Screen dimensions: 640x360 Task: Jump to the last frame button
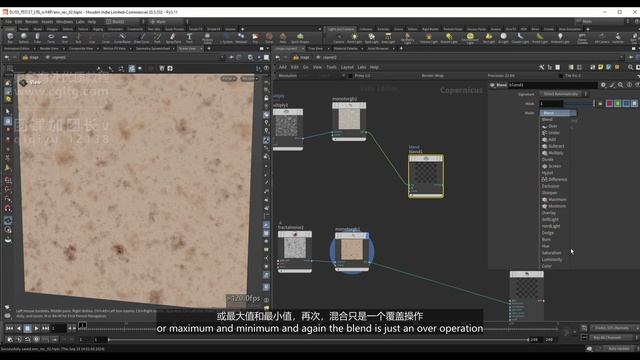(x=46, y=328)
